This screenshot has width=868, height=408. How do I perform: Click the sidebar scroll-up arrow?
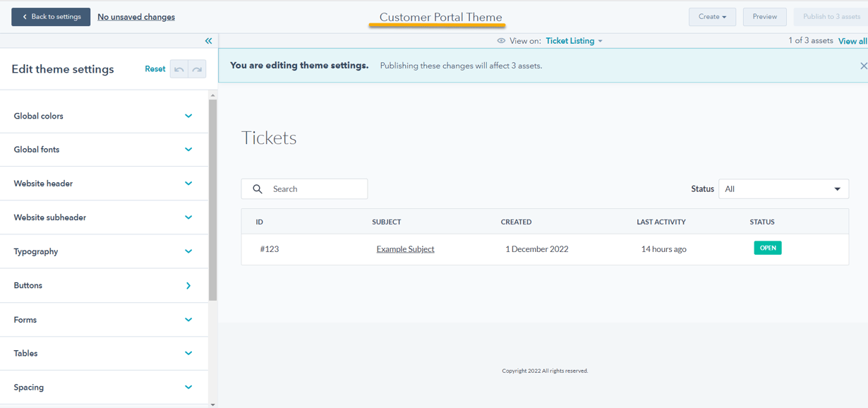click(x=212, y=95)
